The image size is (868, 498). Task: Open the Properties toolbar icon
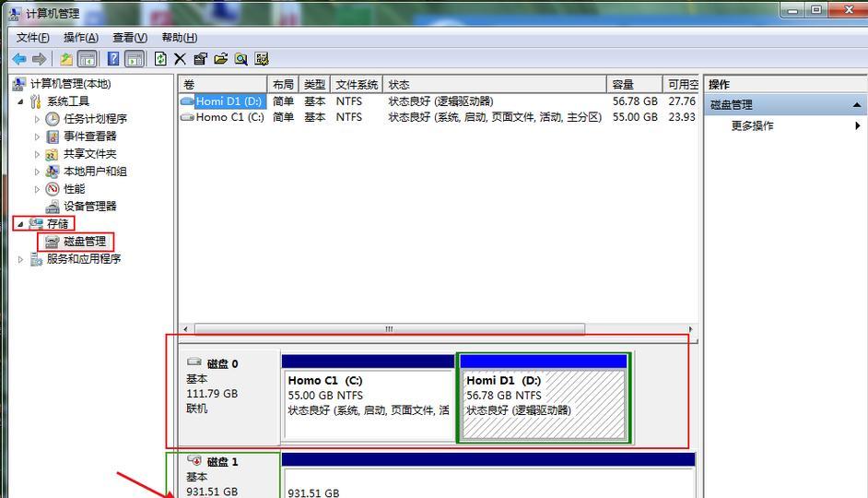click(x=200, y=59)
